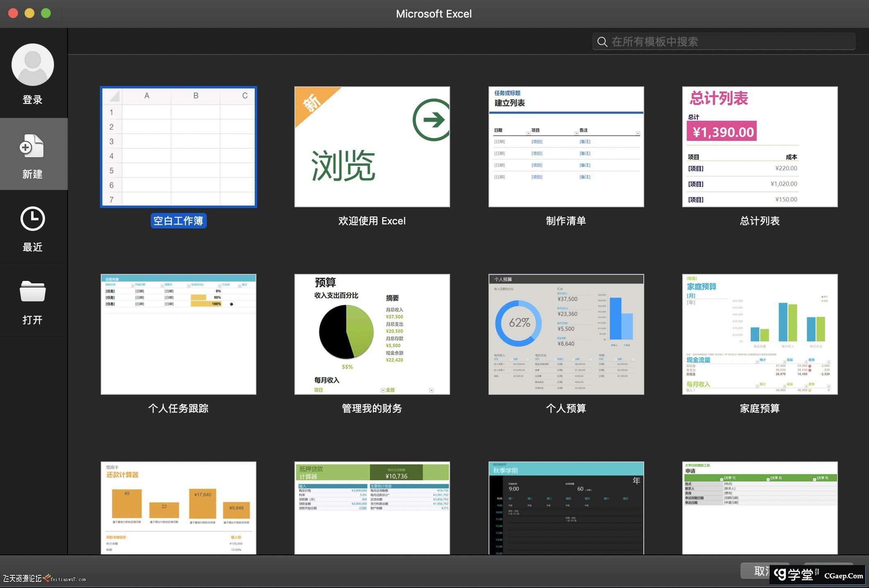
Task: Choose the 制作清单 list template
Action: (566, 147)
